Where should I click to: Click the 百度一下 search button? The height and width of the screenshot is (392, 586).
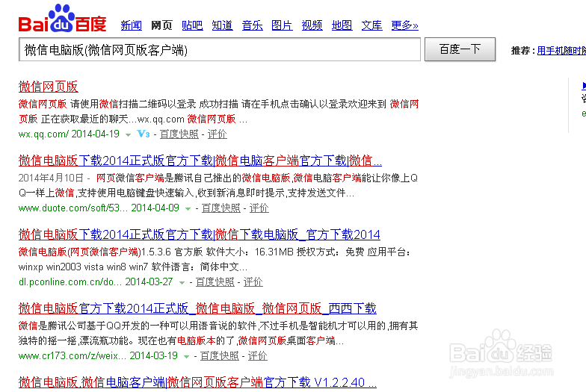tap(460, 49)
